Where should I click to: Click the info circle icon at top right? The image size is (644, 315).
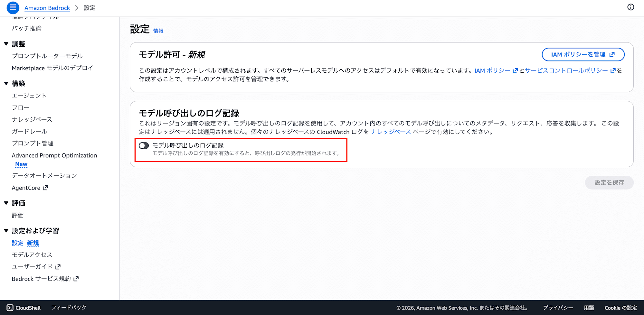630,7
